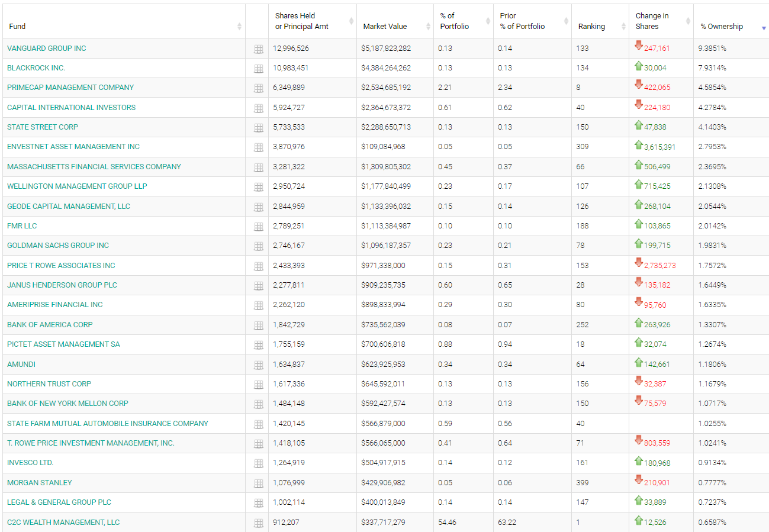Click Price T Rowe share change 2,735,273

[x=660, y=266]
